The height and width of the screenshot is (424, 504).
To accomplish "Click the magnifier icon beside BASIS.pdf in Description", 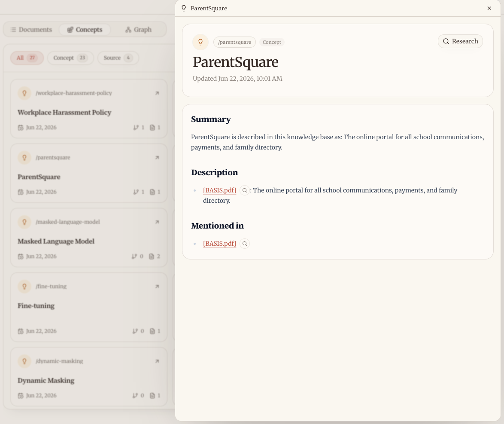I will [x=245, y=190].
